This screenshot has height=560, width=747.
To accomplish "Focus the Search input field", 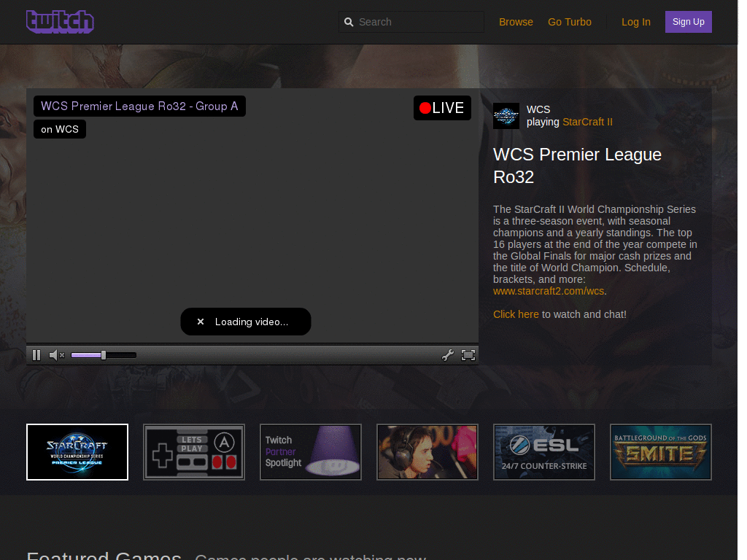I will 411,22.
